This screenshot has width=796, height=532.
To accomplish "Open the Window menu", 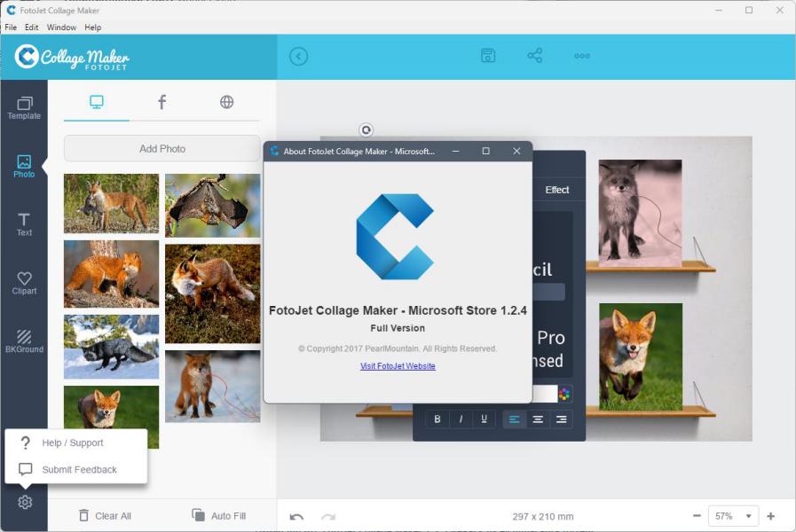I will [61, 27].
